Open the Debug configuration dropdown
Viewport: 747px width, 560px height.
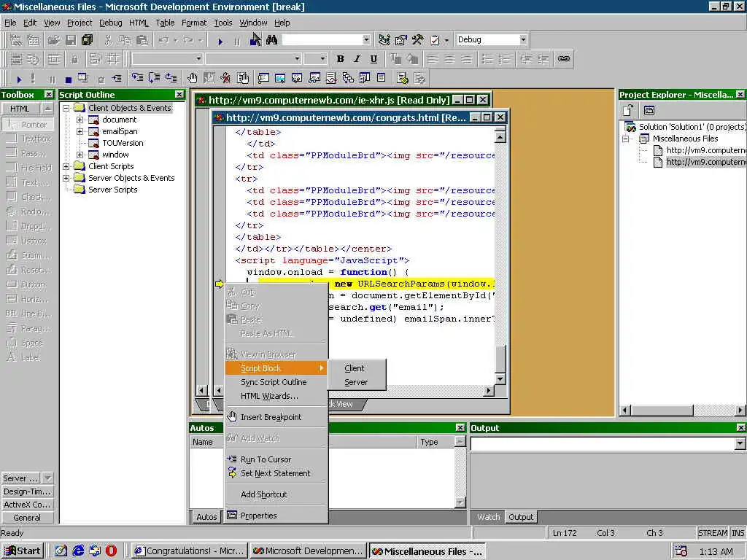coord(523,39)
